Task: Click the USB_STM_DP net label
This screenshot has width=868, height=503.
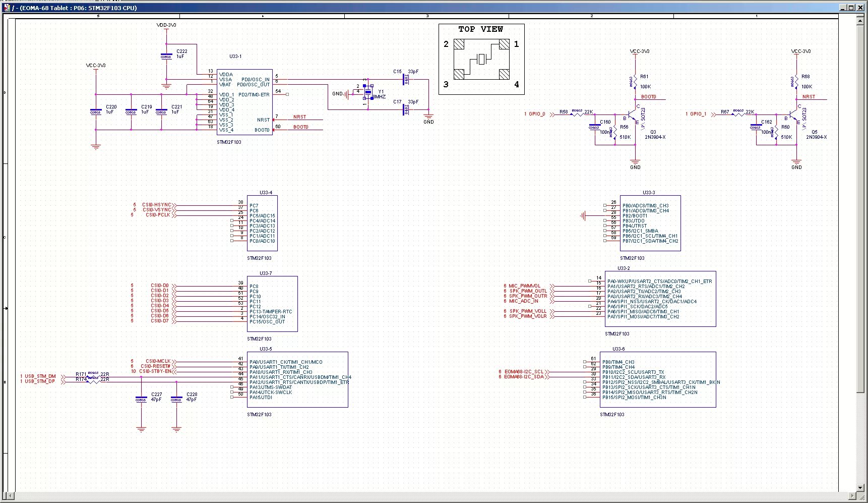Action: coord(40,381)
